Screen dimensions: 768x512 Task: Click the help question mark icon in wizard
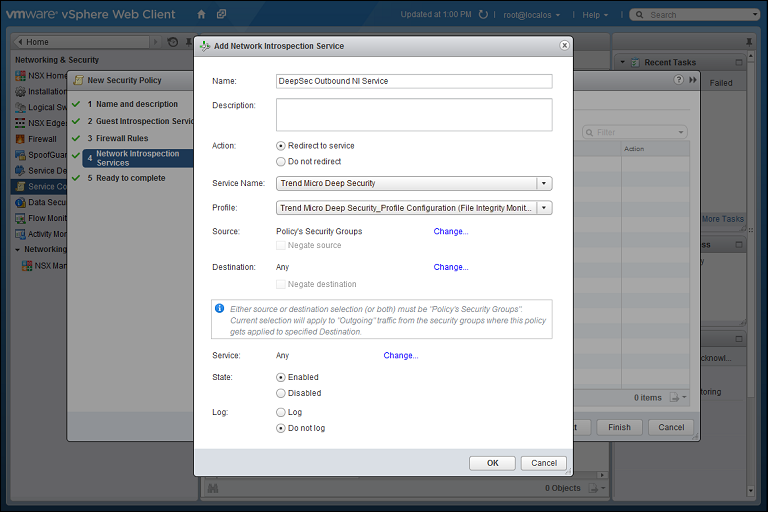pyautogui.click(x=679, y=80)
